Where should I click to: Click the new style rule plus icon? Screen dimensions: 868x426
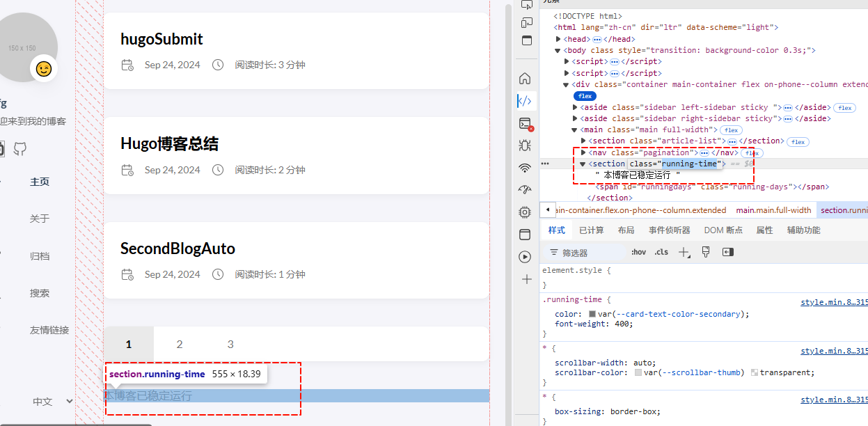coord(684,252)
